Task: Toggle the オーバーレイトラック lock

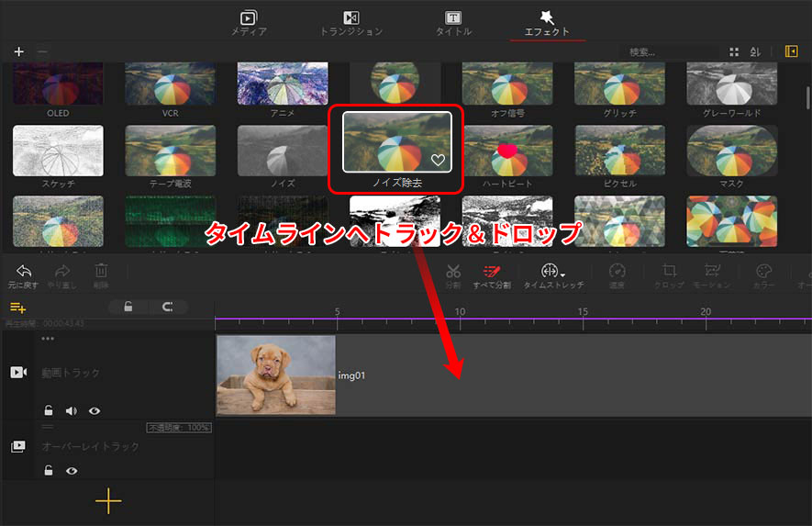Action: coord(48,471)
